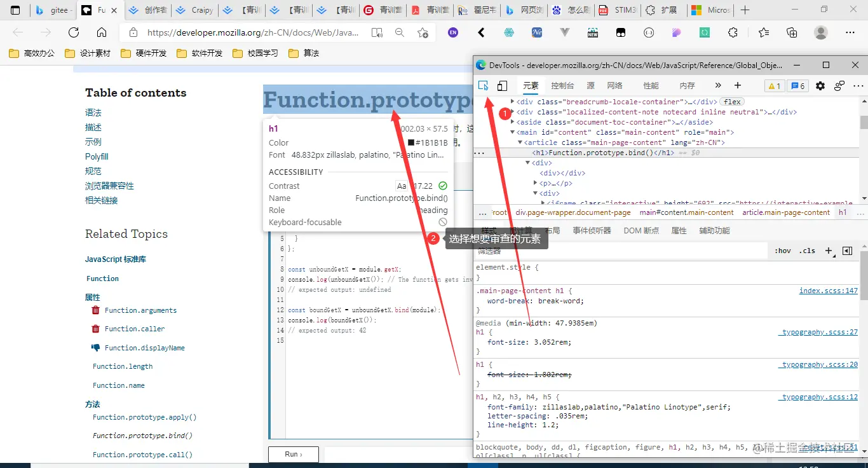Screen dimensions: 868x468
Task: Open the index.scss:147 source link
Action: [x=828, y=291]
